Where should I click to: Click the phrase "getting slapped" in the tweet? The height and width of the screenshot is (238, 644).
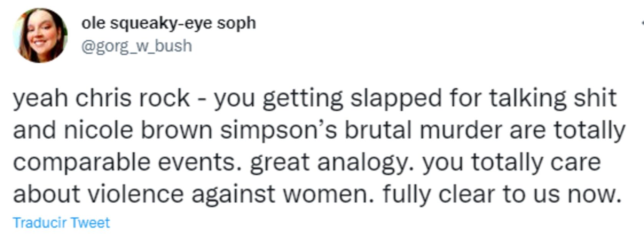[x=352, y=99]
